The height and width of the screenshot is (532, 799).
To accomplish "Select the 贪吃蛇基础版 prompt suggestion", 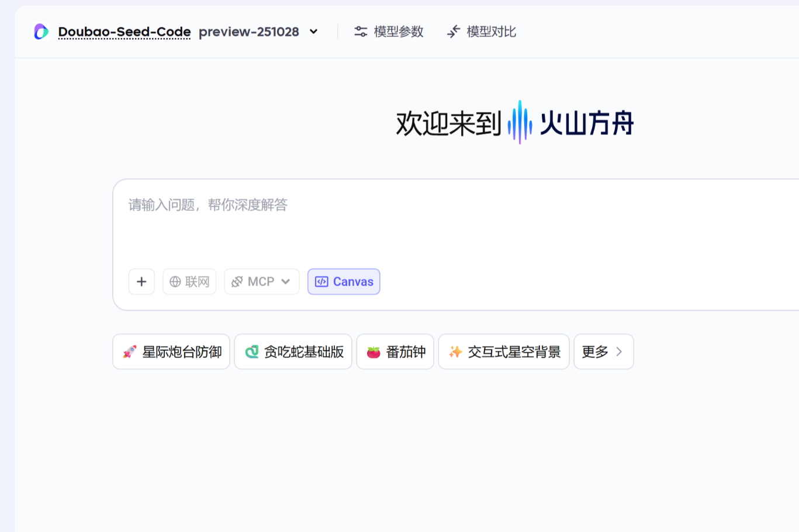I will (x=293, y=352).
